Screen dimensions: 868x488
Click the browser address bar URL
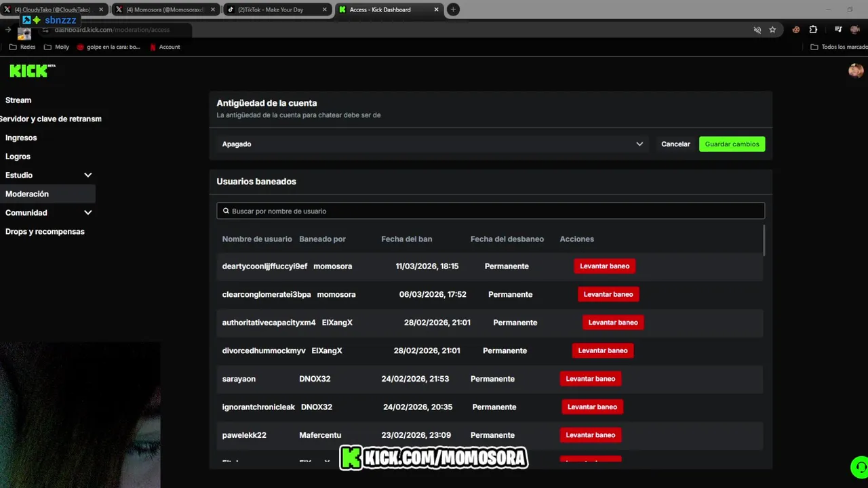(x=112, y=30)
